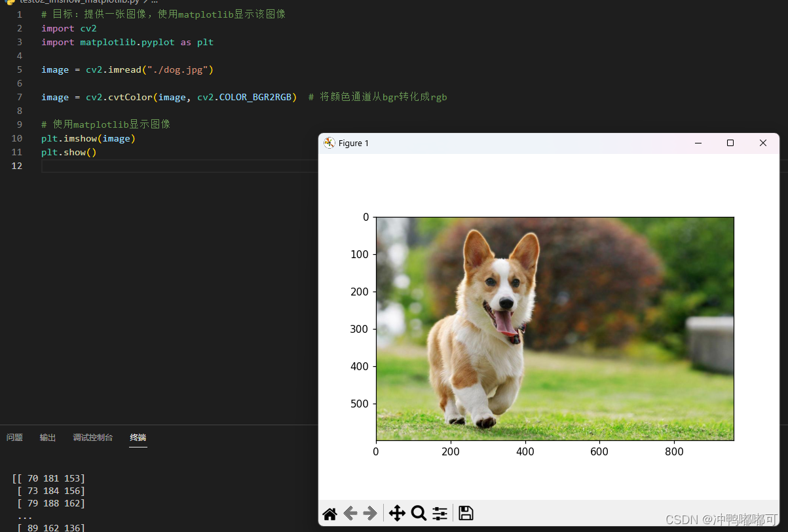This screenshot has width=788, height=532.
Task: Click terminal row "[[ 70 181 153]"
Action: point(48,478)
